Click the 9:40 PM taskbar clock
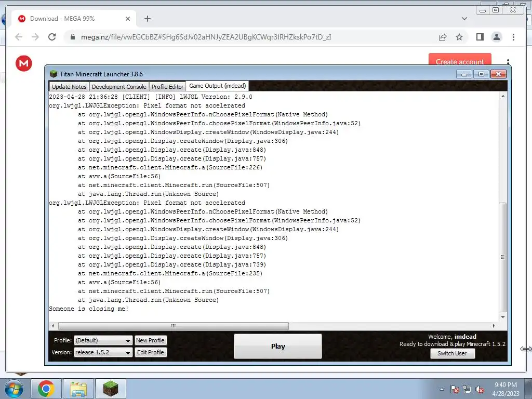This screenshot has width=532, height=399. [x=506, y=385]
